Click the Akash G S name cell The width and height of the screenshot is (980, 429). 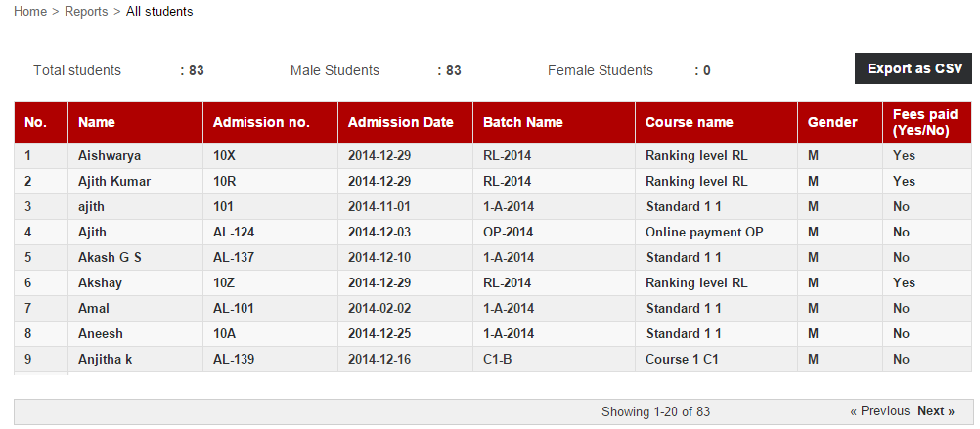click(110, 257)
